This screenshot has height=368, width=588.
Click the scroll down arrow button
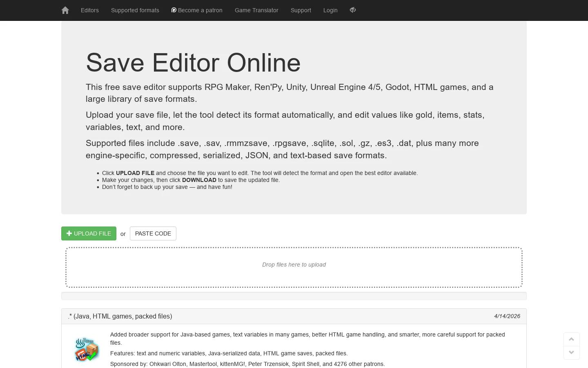click(x=572, y=352)
